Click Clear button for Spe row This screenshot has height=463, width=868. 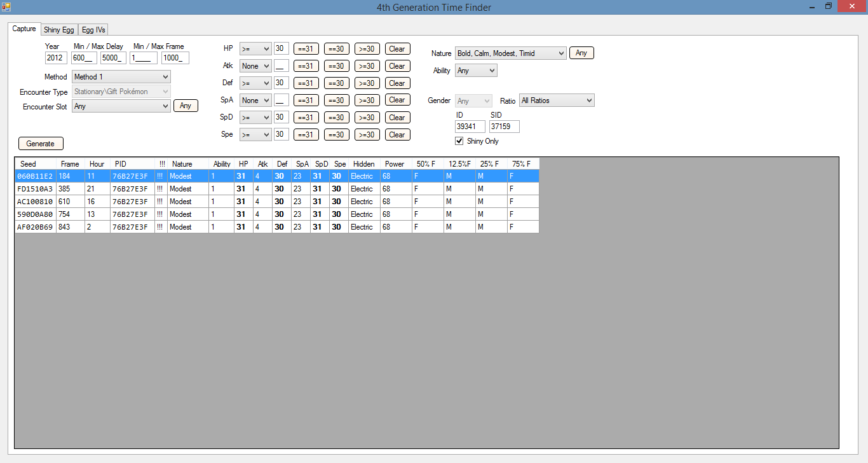[397, 134]
